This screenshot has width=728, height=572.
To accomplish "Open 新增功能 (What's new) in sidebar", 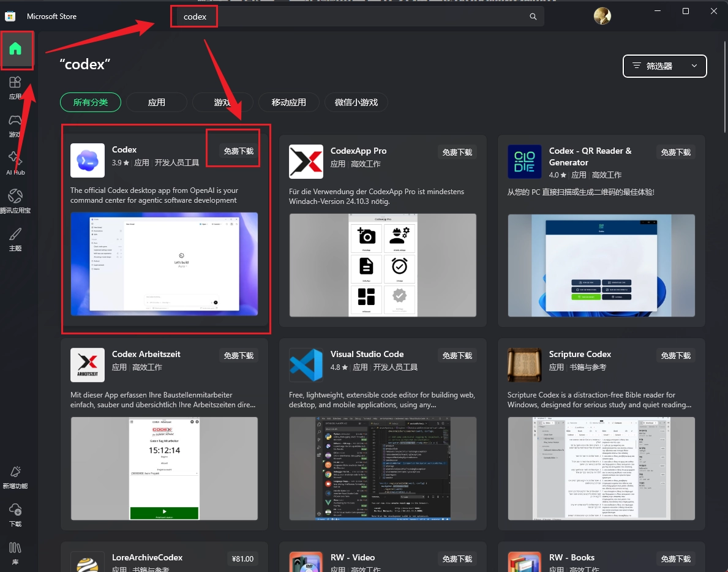I will (15, 477).
